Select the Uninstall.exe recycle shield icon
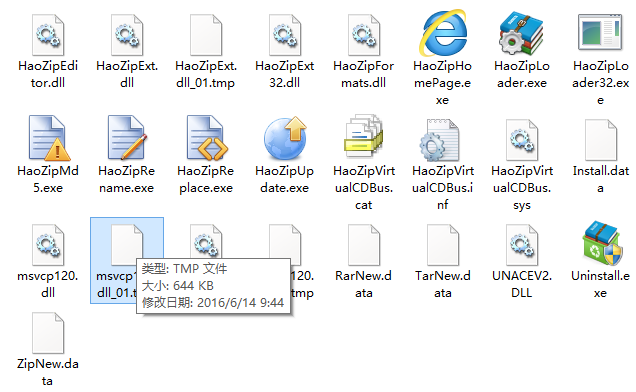The height and width of the screenshot is (392, 636). click(x=602, y=243)
